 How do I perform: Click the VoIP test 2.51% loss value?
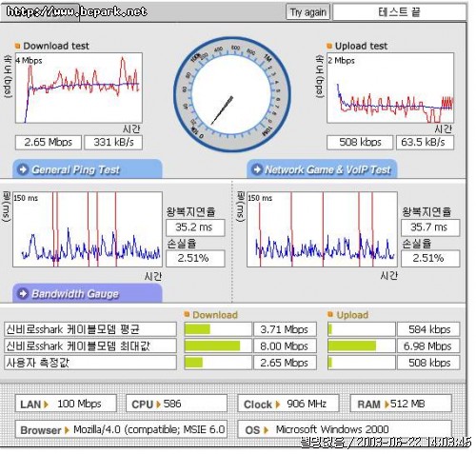point(430,258)
